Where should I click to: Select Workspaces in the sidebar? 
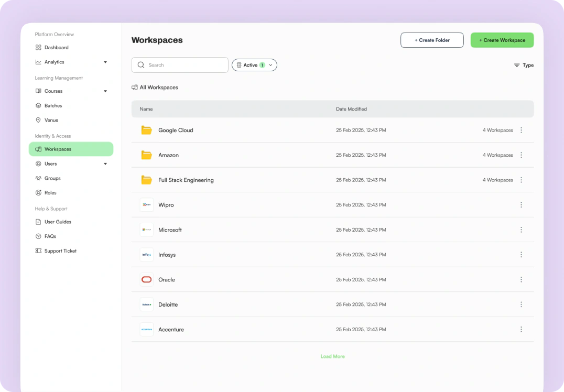(71, 149)
